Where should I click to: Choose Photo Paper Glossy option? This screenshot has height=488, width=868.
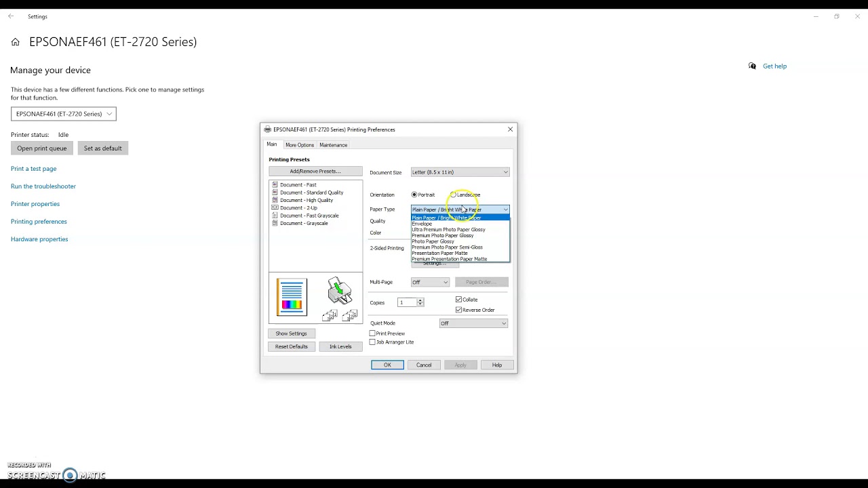[x=460, y=241]
